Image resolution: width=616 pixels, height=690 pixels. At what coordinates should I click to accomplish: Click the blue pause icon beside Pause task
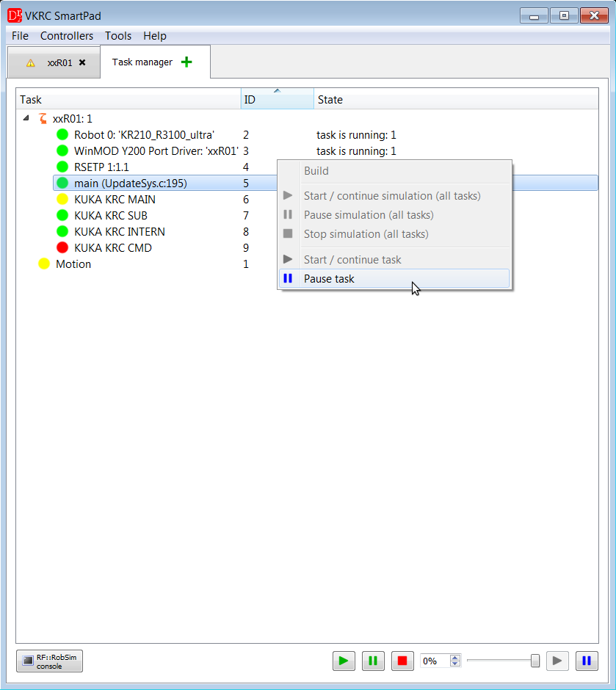coord(288,278)
